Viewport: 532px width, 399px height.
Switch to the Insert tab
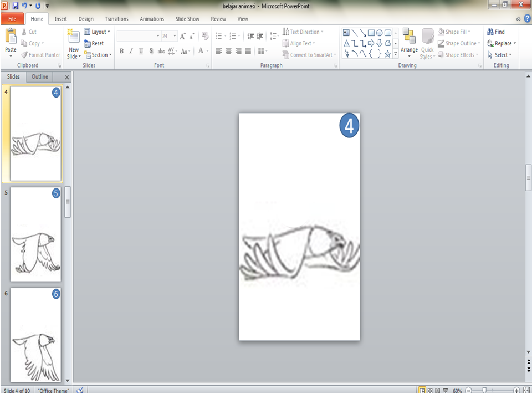pyautogui.click(x=61, y=19)
